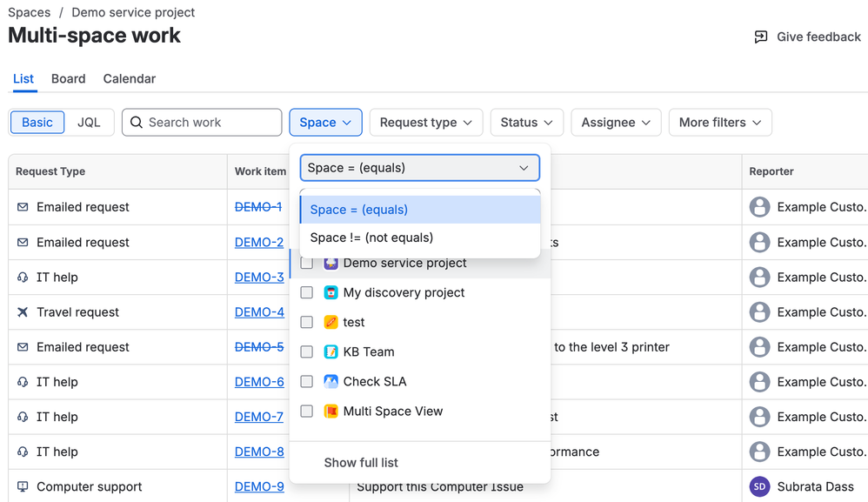Click the Travel request airplane icon
868x502 pixels.
click(x=23, y=311)
